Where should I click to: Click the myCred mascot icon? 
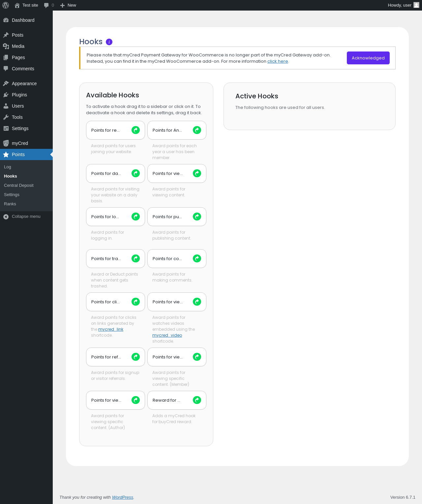[6, 143]
